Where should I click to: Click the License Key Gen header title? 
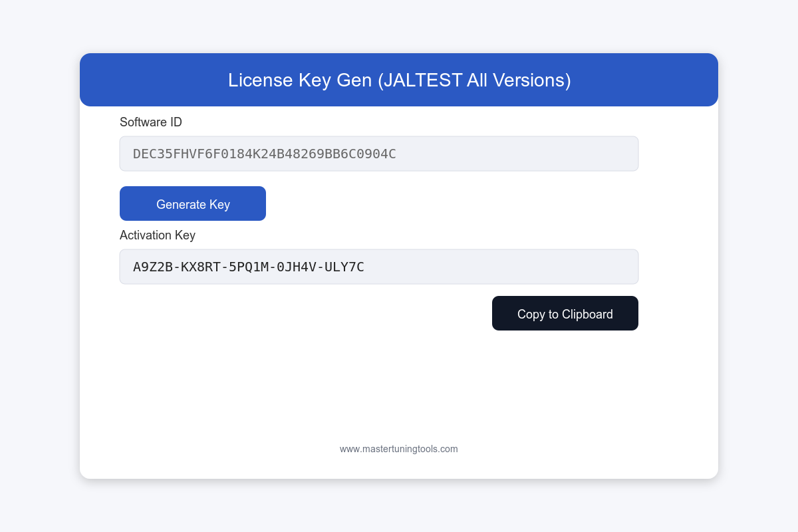coord(399,80)
